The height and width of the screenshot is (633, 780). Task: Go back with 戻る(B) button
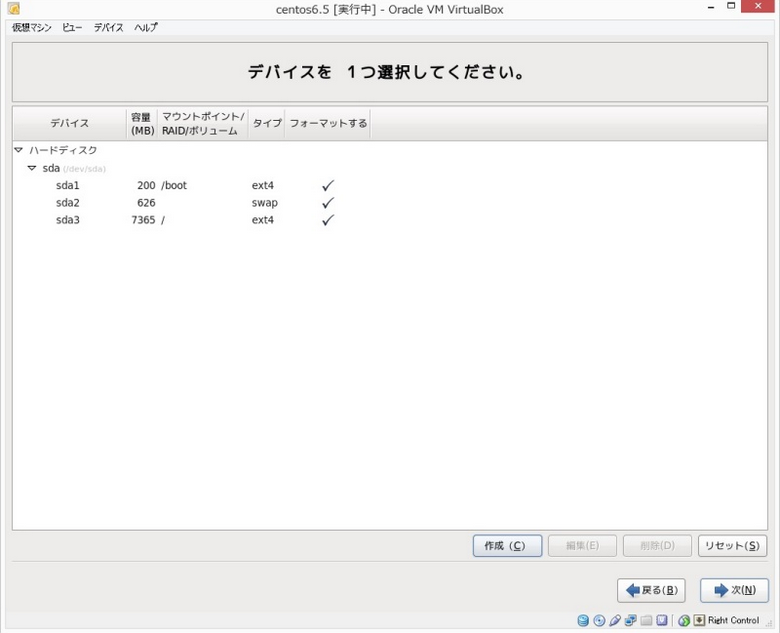[651, 591]
